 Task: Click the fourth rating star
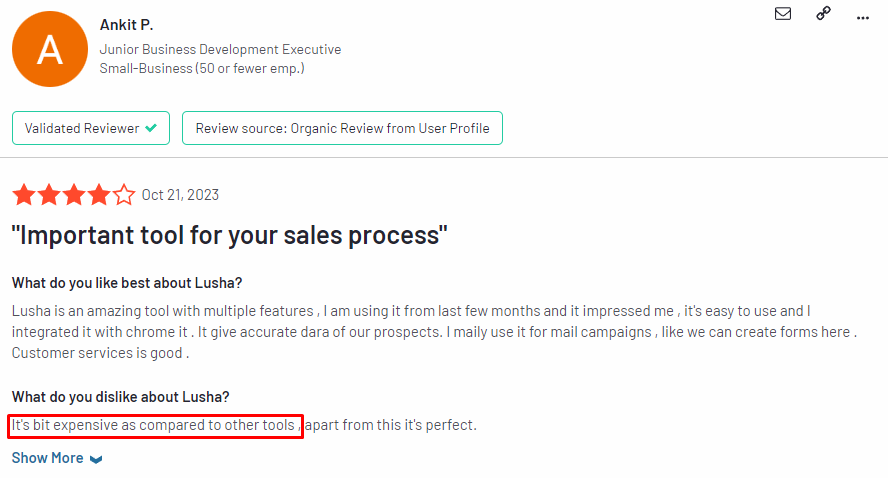click(99, 195)
